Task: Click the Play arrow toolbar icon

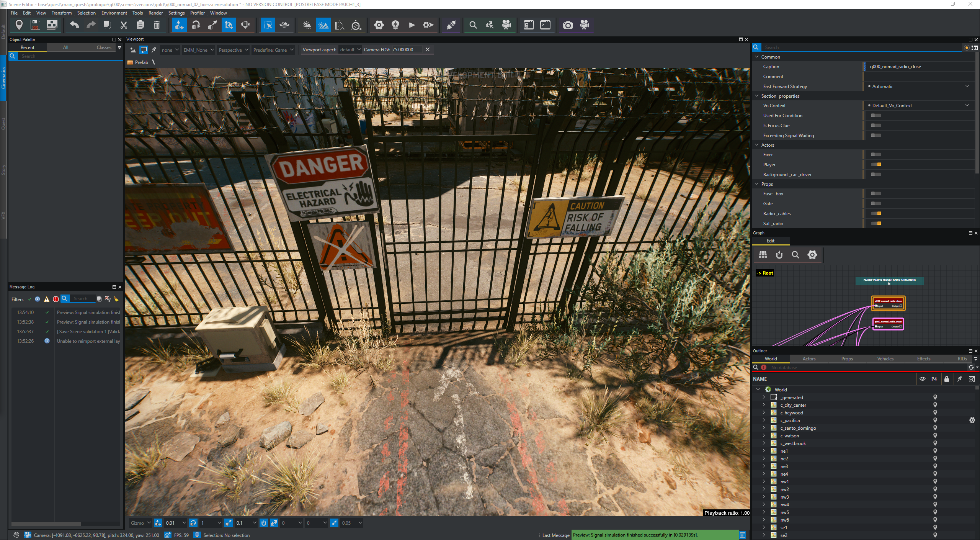Action: coord(412,25)
